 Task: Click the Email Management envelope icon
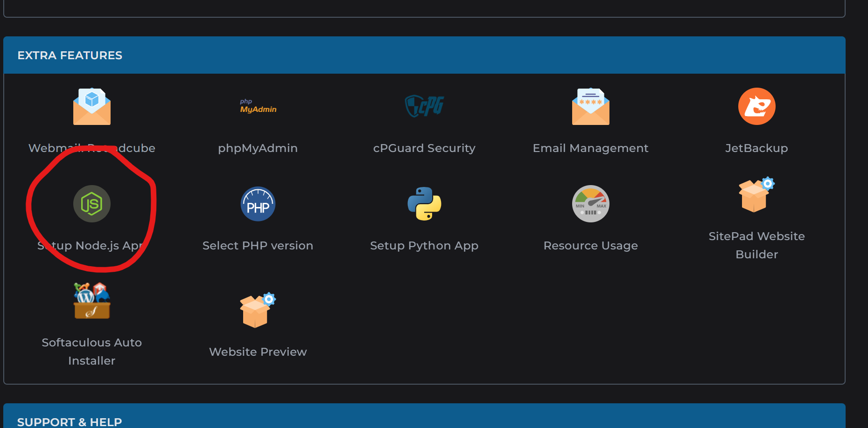click(590, 107)
